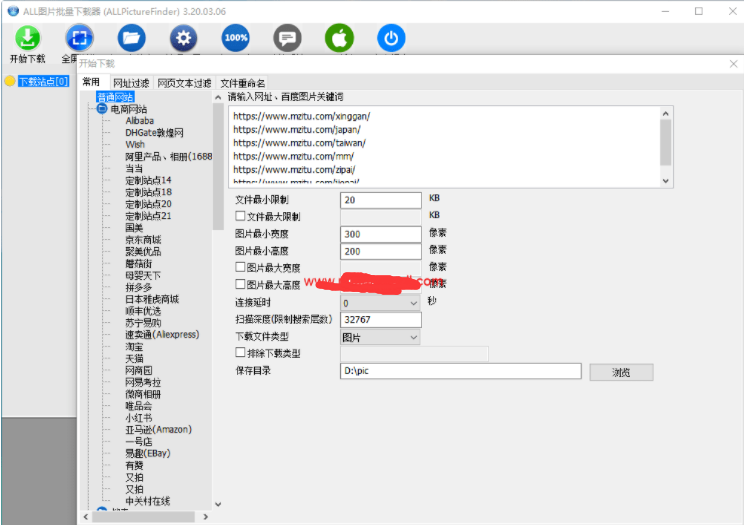Select 日本雅虎商城 in the site tree
744x525 pixels.
(152, 299)
